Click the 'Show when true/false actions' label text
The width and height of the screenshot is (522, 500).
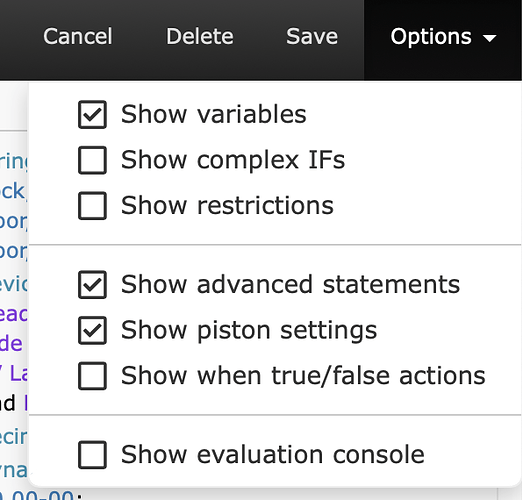(303, 376)
